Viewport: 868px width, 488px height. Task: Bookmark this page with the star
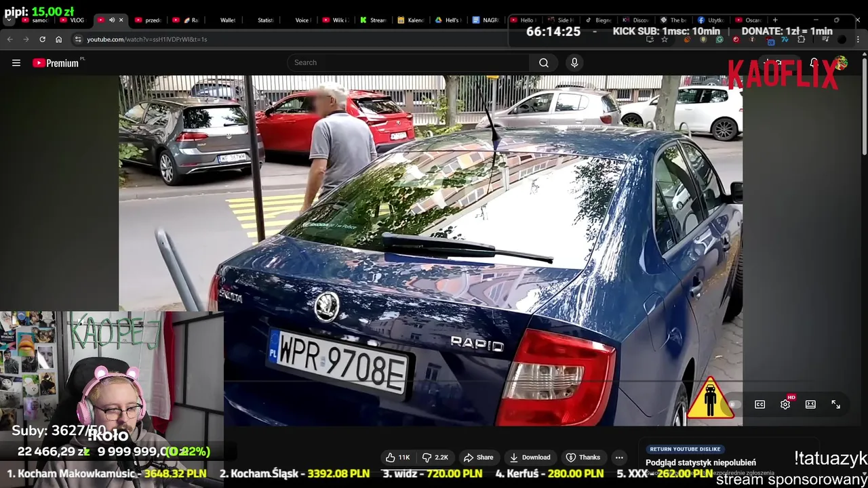point(665,39)
